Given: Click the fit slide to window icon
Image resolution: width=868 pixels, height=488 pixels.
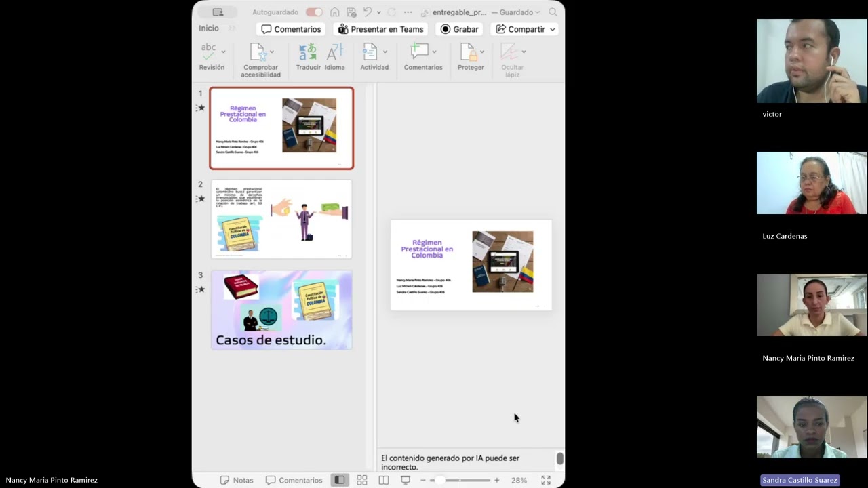Looking at the screenshot, I should coord(546,480).
